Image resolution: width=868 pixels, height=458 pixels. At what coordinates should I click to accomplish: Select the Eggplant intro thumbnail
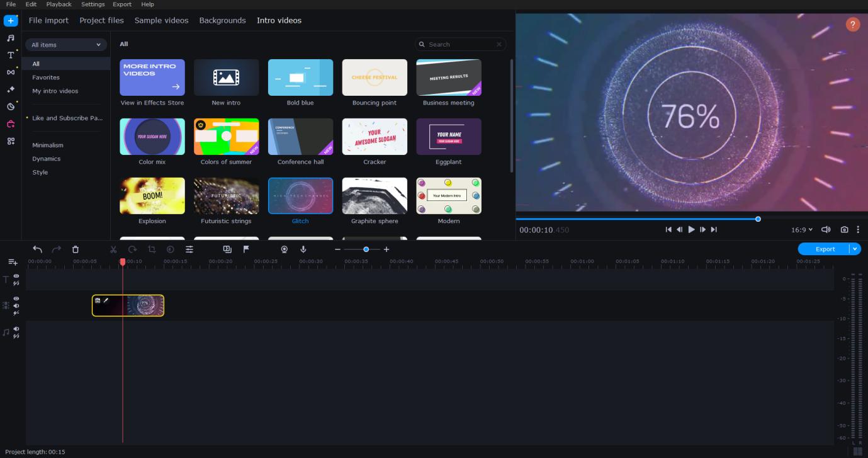[x=449, y=137]
